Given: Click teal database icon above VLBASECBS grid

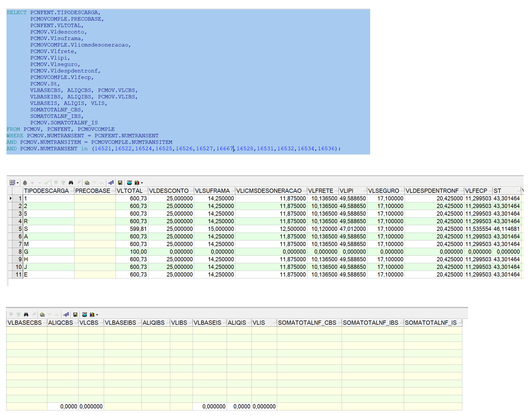Looking at the screenshot, I should [85, 315].
